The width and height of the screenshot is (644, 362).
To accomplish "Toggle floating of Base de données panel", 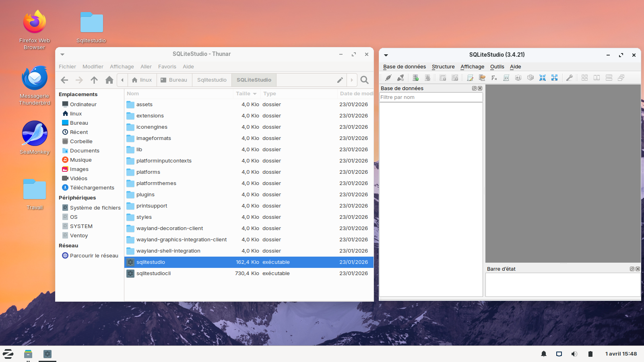I will click(x=474, y=88).
